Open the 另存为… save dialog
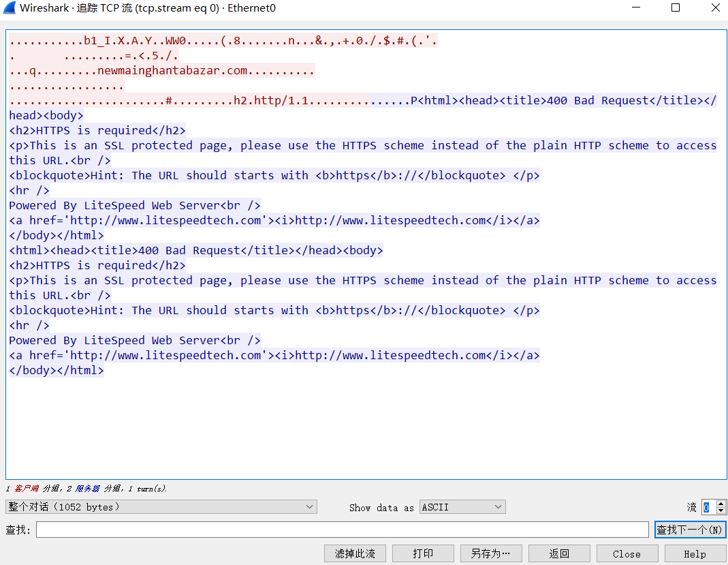 pyautogui.click(x=491, y=553)
